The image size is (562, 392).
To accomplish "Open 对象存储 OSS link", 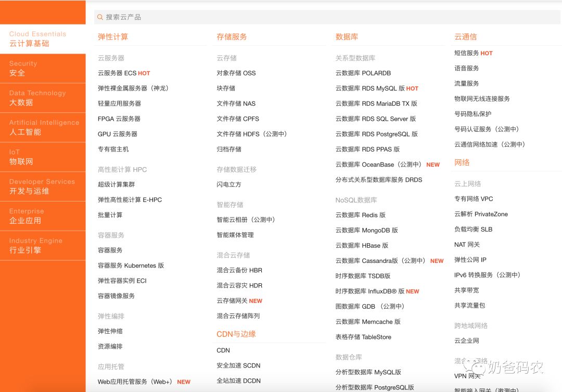I will pos(236,73).
